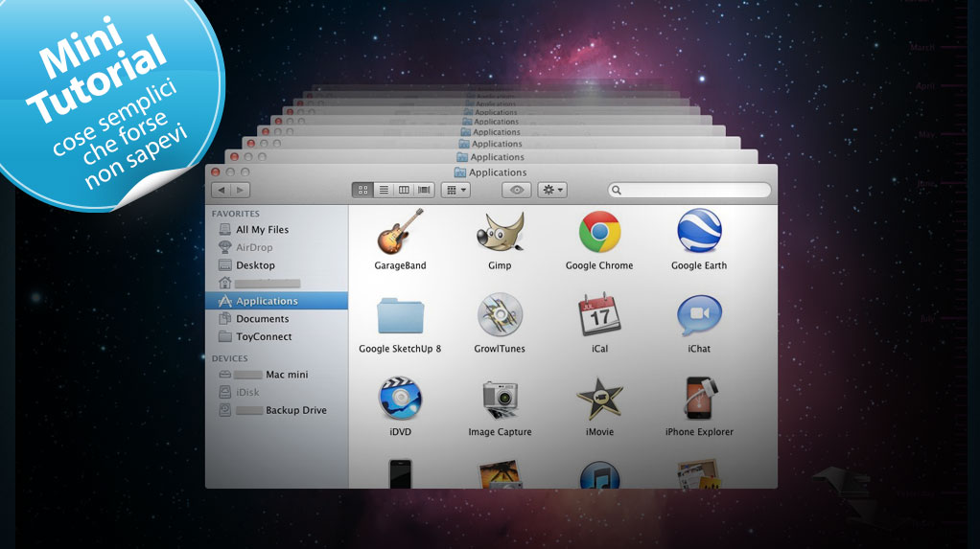Open Desktop from Favorites
Image resolution: width=980 pixels, height=549 pixels.
(x=276, y=265)
